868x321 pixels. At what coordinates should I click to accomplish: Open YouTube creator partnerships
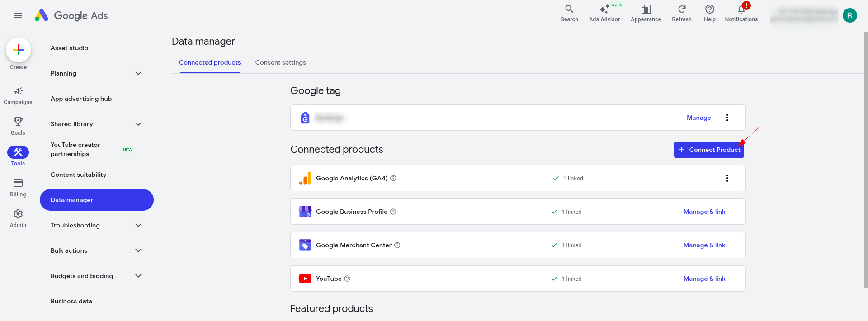(75, 149)
